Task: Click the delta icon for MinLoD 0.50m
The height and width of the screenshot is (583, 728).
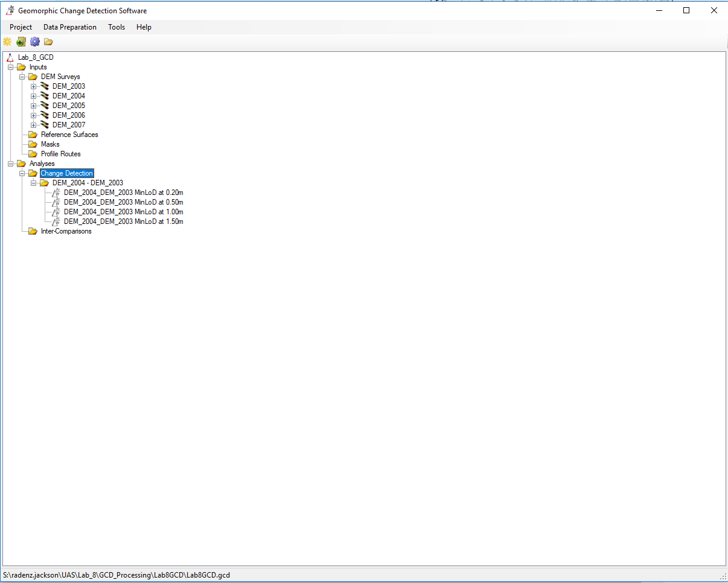Action: tap(56, 202)
